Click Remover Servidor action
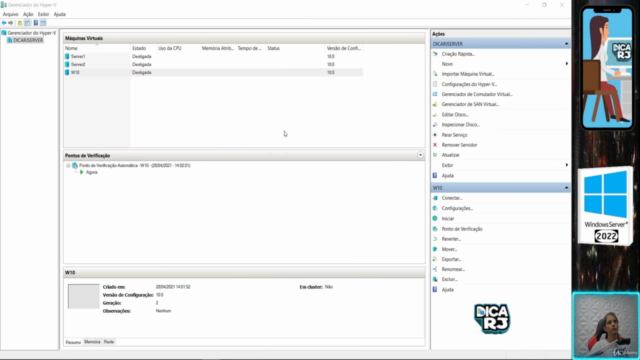This screenshot has height=360, width=640. [459, 145]
